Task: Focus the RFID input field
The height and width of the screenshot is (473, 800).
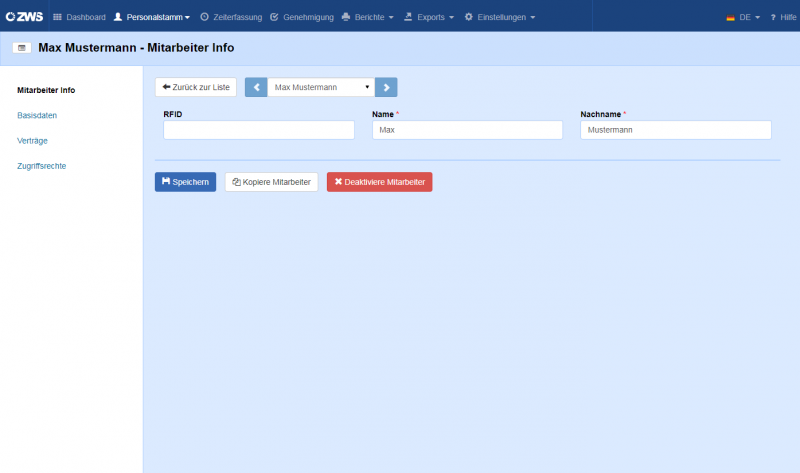Action: (x=259, y=130)
